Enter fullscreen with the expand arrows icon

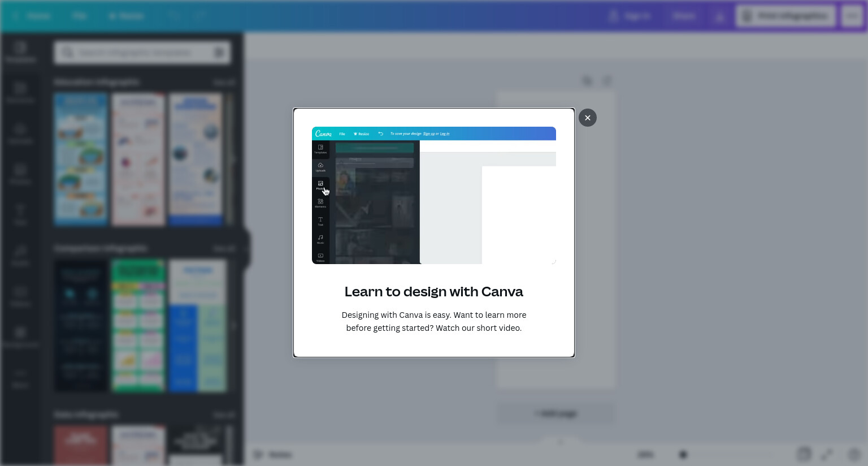click(827, 454)
